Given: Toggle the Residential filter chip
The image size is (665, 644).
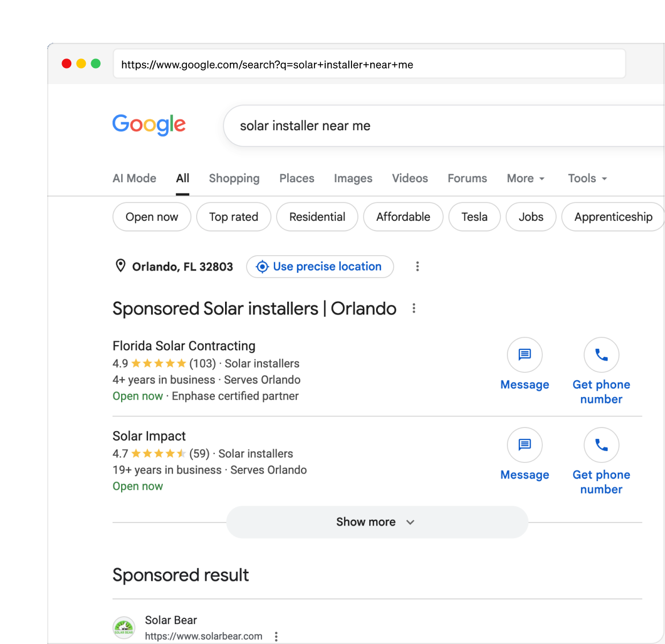Looking at the screenshot, I should (x=317, y=217).
